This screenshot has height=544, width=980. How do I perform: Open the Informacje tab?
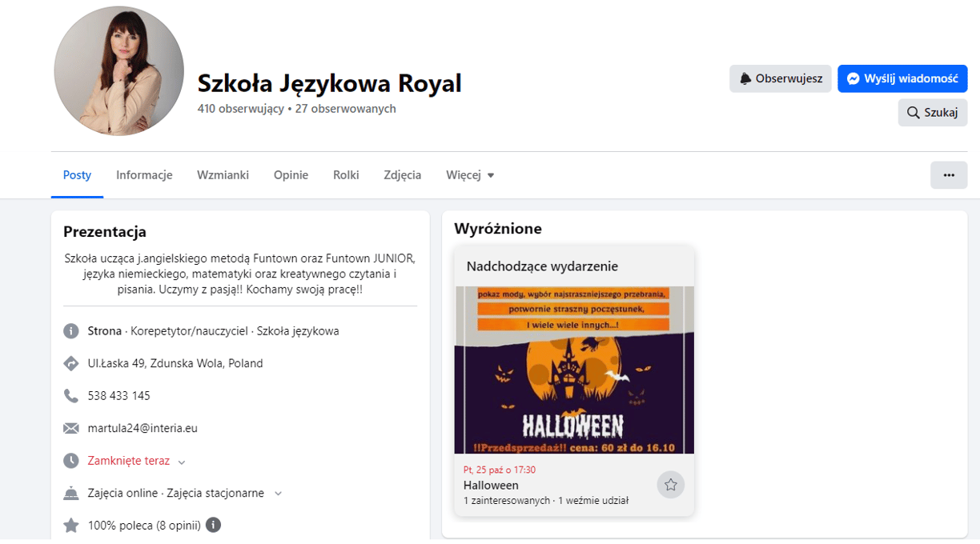(x=144, y=175)
